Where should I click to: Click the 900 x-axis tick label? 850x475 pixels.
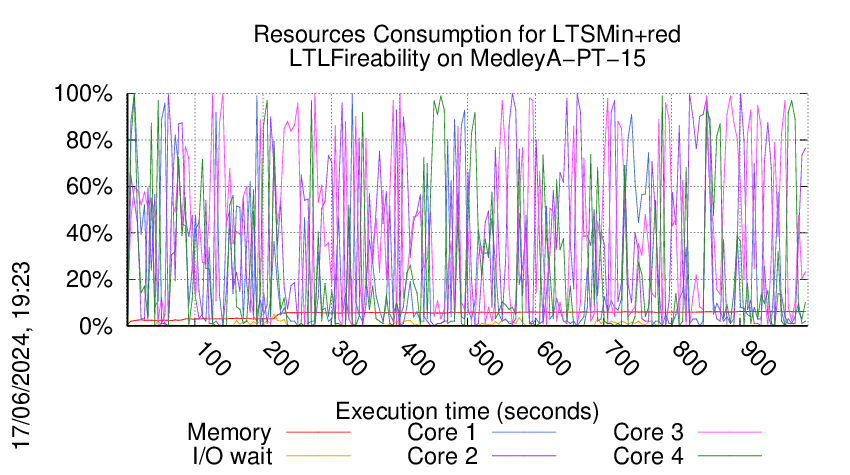(757, 360)
